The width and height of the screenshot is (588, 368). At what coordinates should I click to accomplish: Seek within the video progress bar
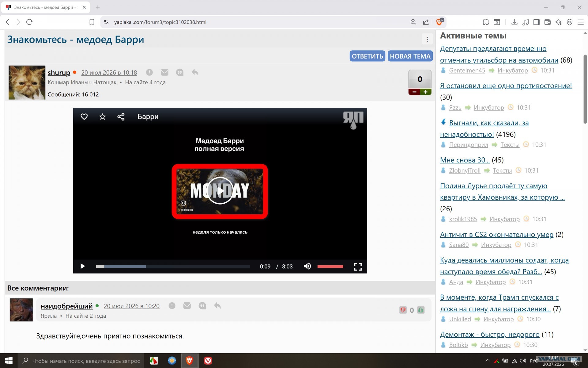[173, 266]
